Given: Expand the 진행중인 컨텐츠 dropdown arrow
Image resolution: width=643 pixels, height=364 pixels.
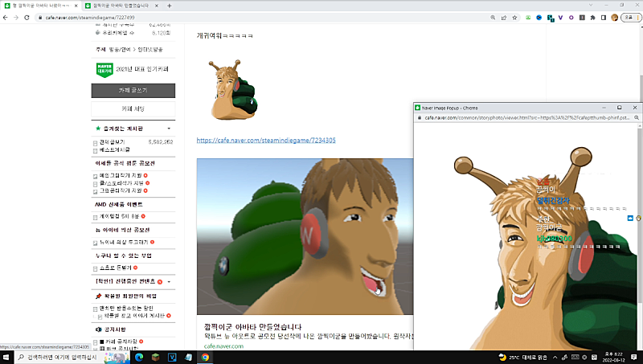Looking at the screenshot, I should pos(169,282).
